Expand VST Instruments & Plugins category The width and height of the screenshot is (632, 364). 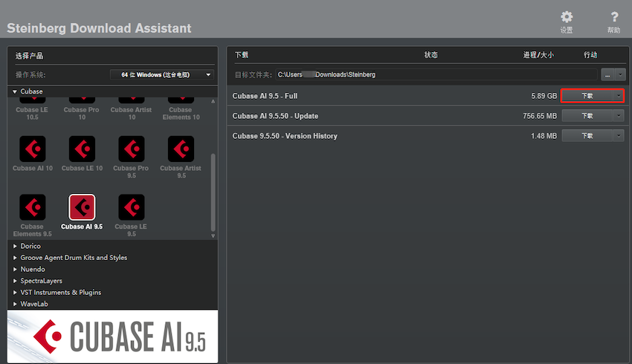coord(15,293)
